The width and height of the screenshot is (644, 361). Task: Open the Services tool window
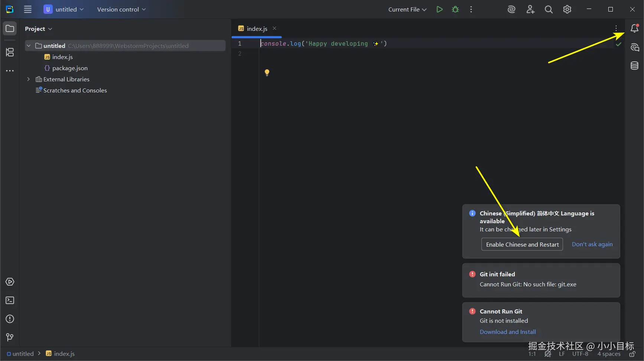click(x=10, y=282)
